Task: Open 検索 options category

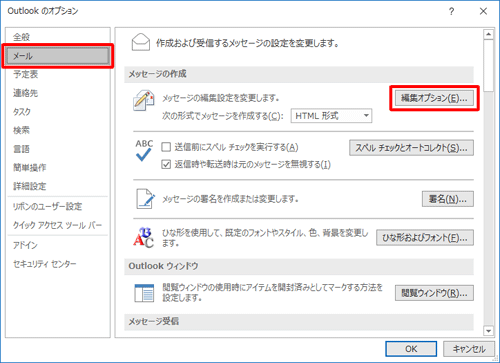Action: [x=57, y=130]
